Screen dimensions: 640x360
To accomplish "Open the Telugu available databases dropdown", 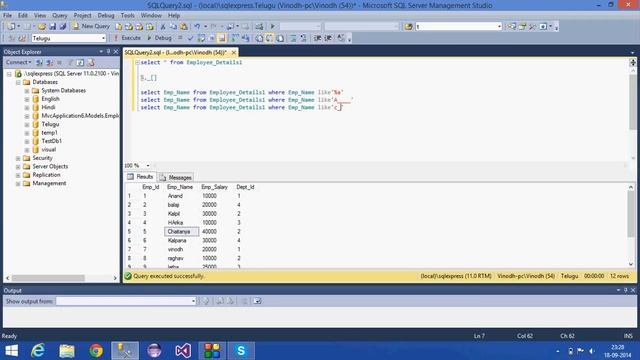I will (x=103, y=38).
